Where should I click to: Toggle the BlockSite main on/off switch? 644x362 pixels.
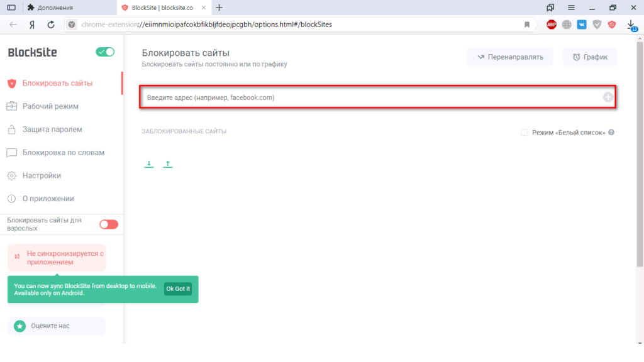pos(105,52)
